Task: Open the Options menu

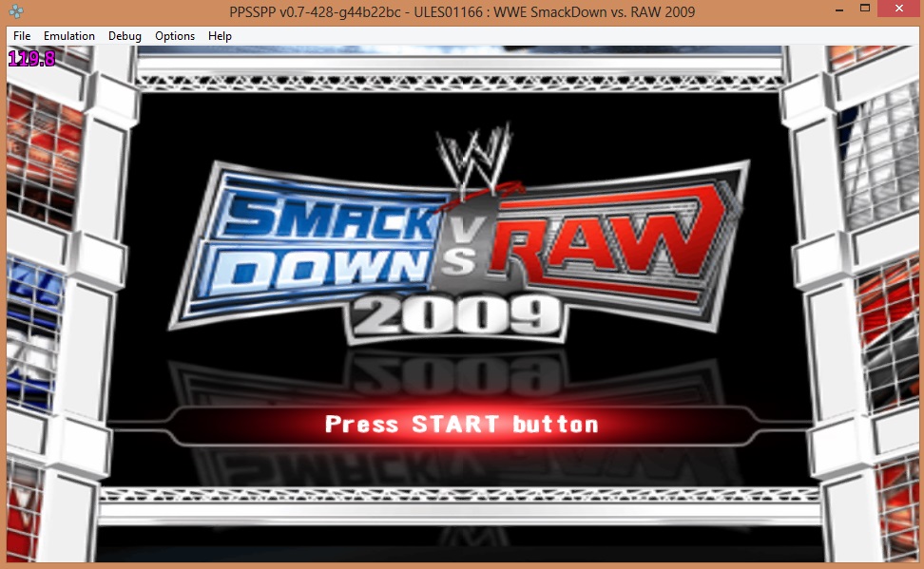Action: tap(175, 36)
